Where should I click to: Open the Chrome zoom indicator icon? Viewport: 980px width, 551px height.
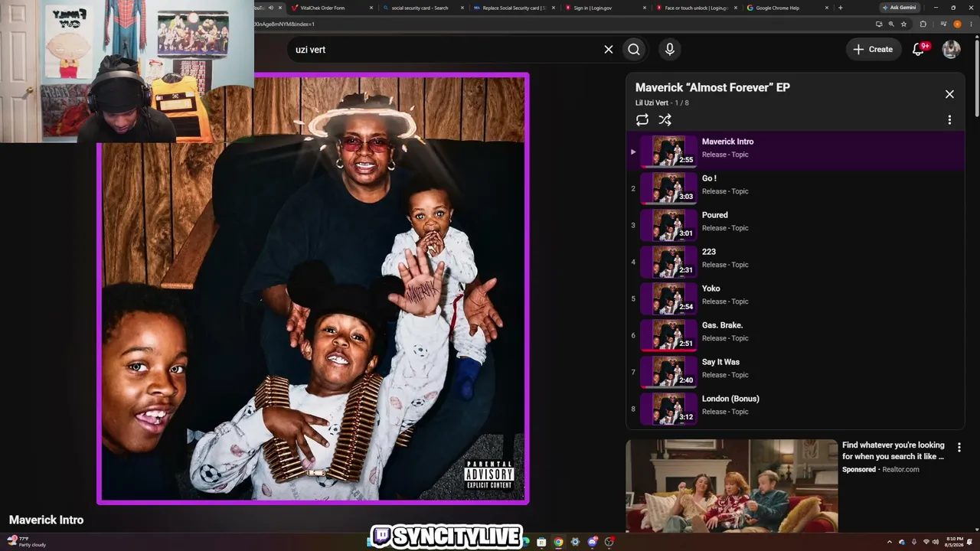point(891,24)
